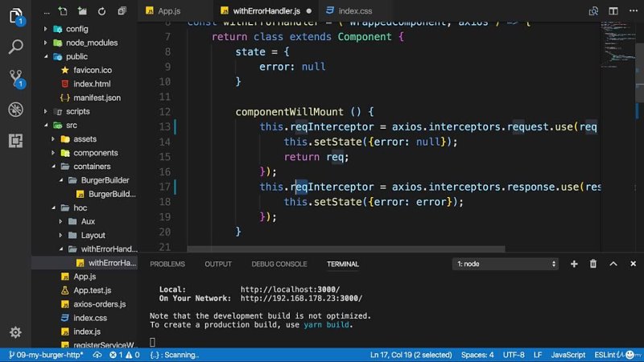
Task: Open the BurgerBuild... file in tree
Action: click(x=85, y=194)
